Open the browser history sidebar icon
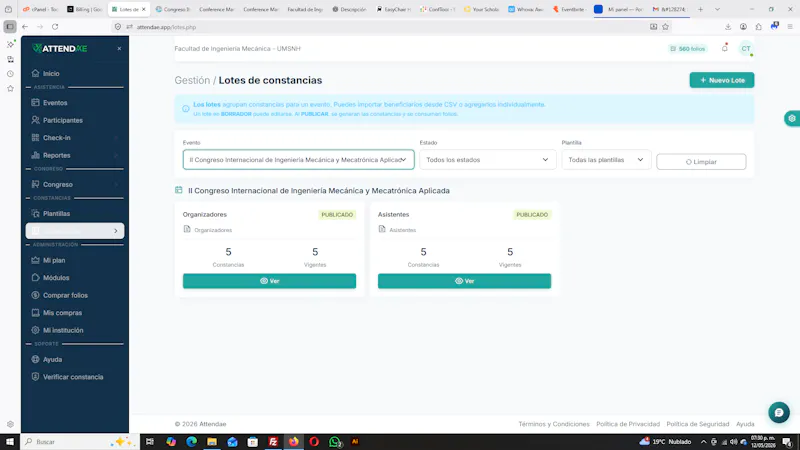The height and width of the screenshot is (450, 800). [x=10, y=74]
